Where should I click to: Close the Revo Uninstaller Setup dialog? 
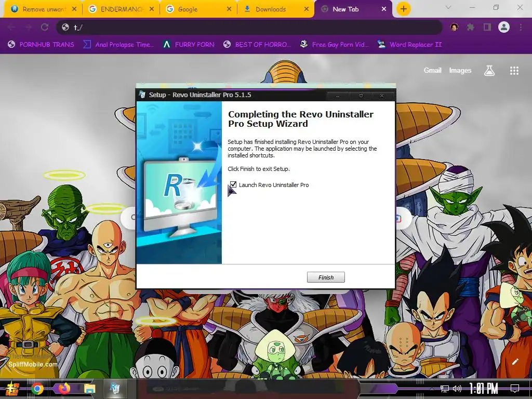click(x=382, y=96)
